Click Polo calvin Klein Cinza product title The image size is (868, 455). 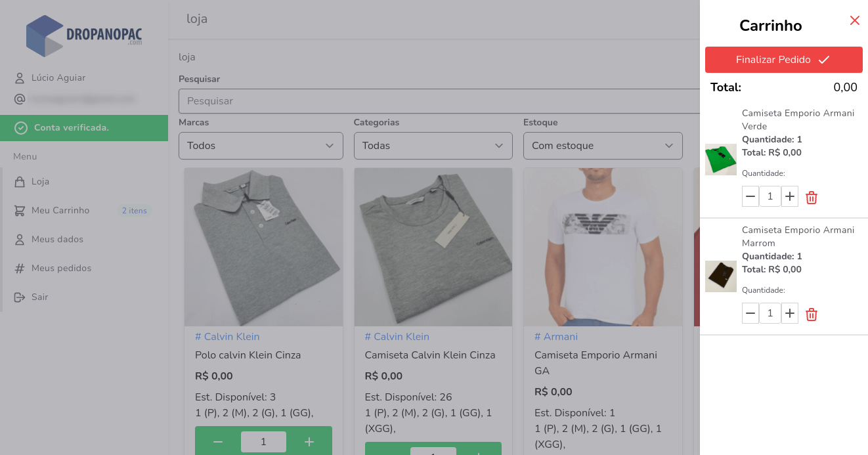click(x=248, y=355)
